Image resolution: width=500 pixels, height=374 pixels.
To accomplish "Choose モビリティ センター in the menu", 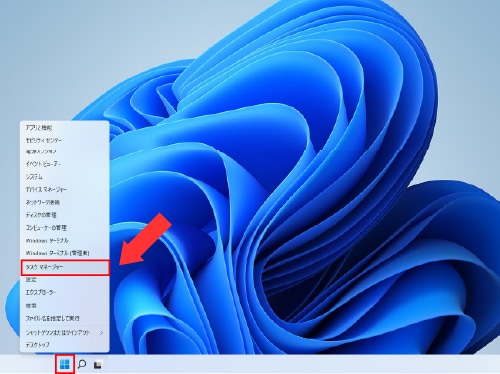I will pyautogui.click(x=65, y=140).
